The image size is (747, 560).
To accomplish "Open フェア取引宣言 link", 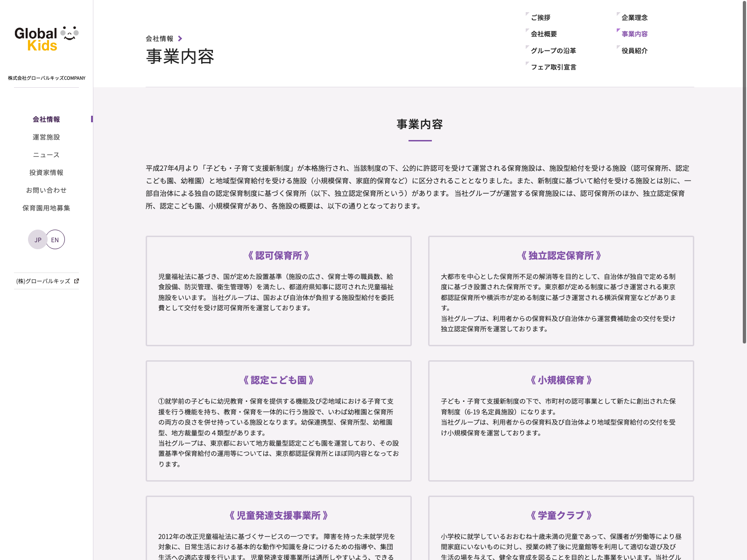I will coord(553,67).
